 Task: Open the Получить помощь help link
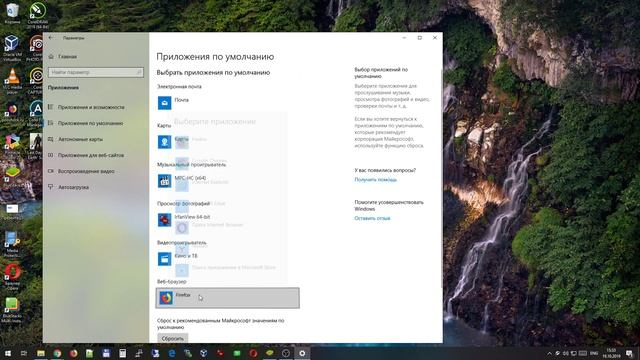(376, 180)
